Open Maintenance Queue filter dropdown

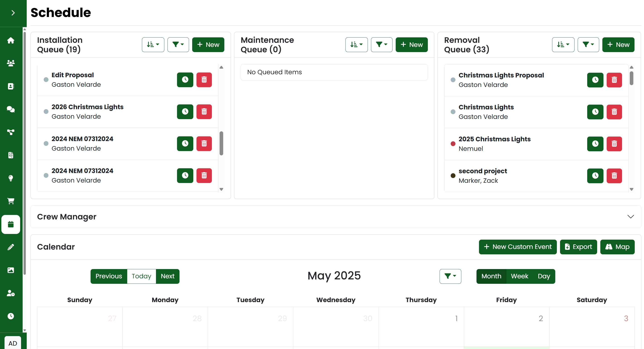381,45
